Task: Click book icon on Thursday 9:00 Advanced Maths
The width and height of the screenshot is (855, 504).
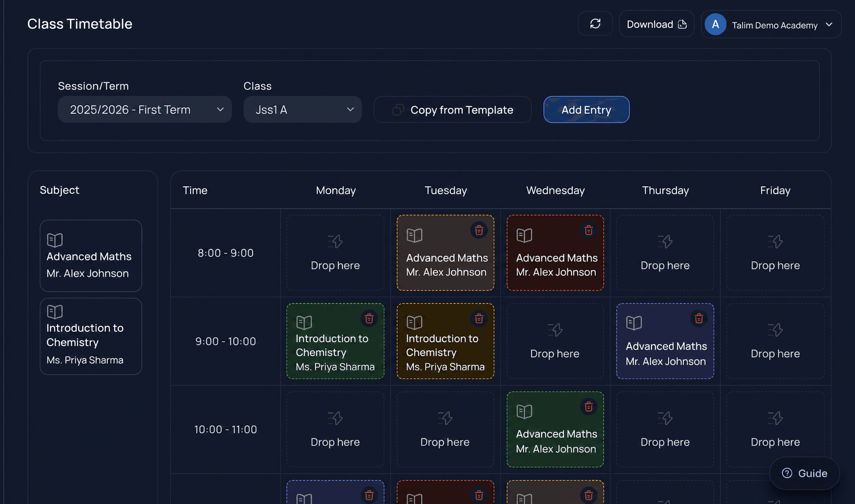Action: [634, 322]
